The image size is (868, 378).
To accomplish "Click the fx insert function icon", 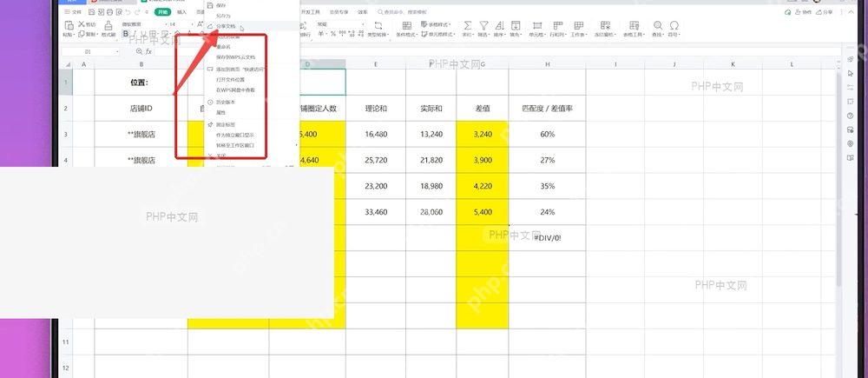I will pos(149,51).
